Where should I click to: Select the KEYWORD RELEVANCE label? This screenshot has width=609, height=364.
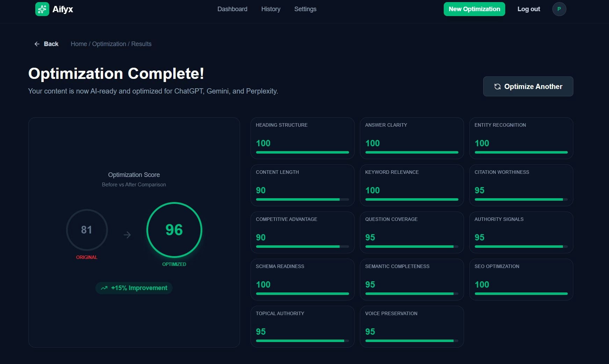coord(392,172)
